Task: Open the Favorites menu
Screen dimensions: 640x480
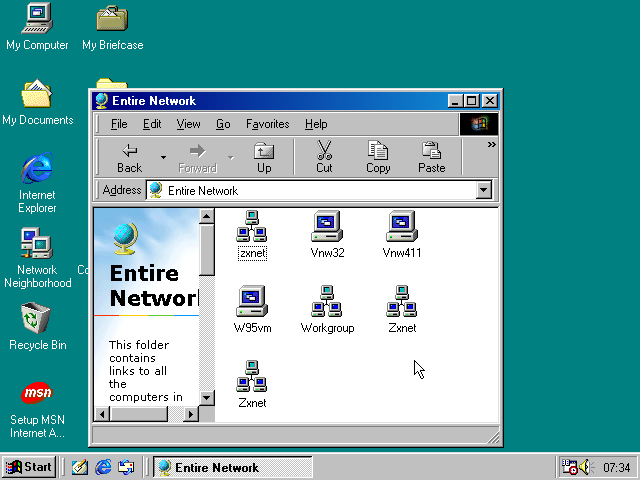Action: [267, 124]
